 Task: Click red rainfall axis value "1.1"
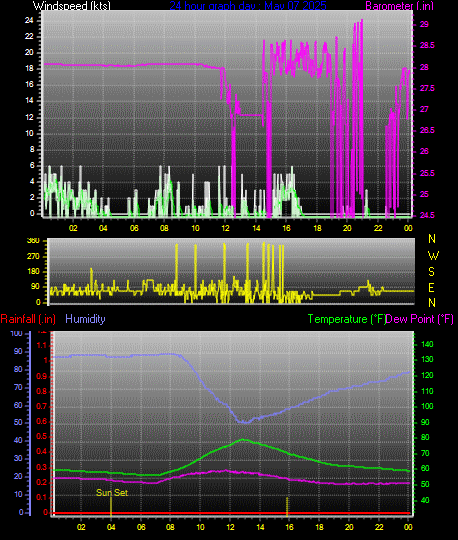point(42,345)
